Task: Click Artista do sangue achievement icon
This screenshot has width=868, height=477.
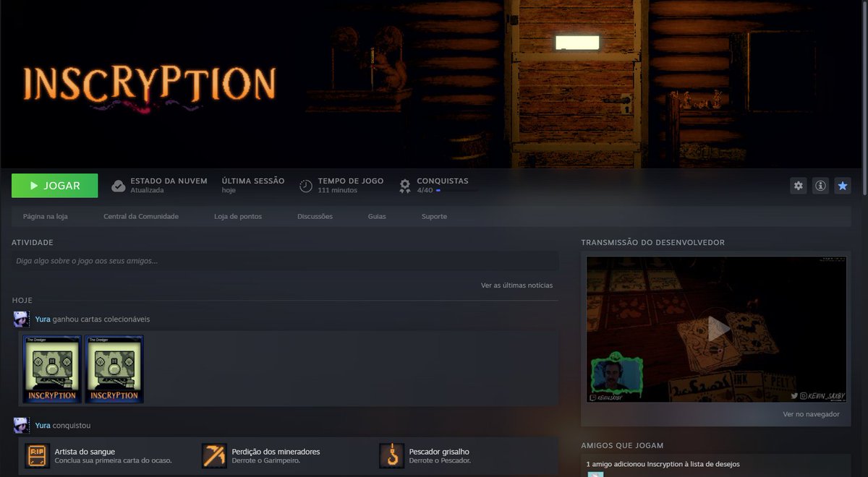Action: click(x=37, y=455)
